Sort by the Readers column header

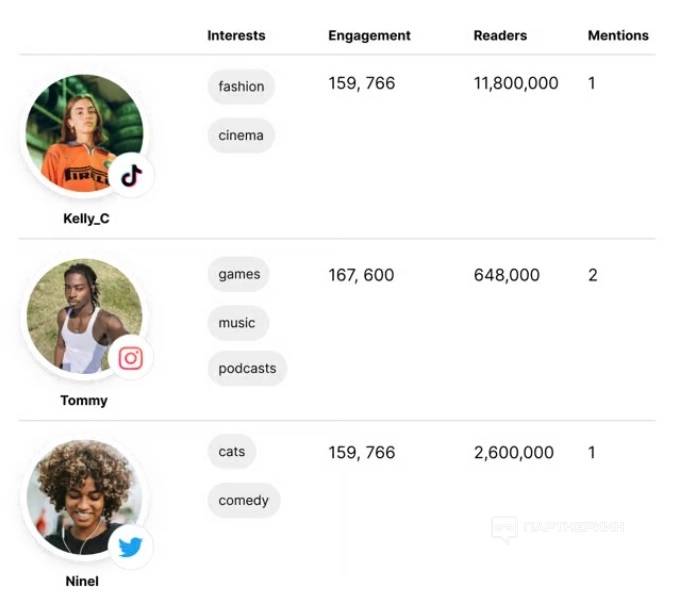tap(501, 35)
